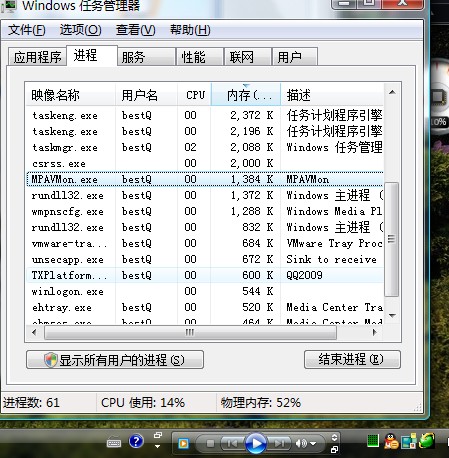Restore Media Player from taskbar toolbar
Image resolution: width=449 pixels, height=458 pixels.
click(x=334, y=450)
